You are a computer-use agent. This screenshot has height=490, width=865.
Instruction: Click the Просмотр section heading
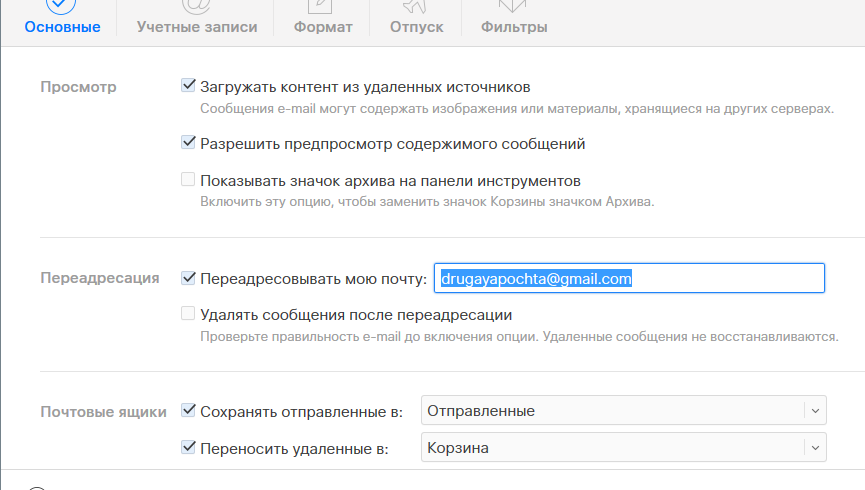[x=78, y=87]
